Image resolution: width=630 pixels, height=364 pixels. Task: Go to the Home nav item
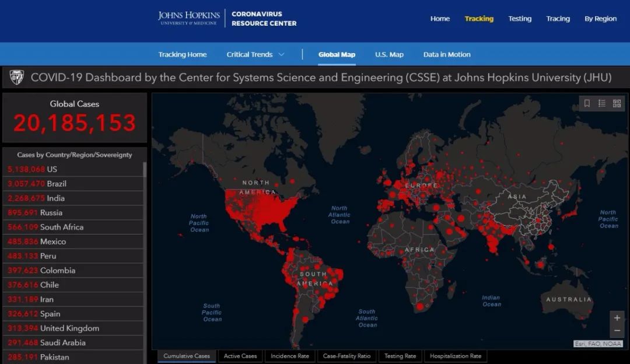pyautogui.click(x=440, y=19)
